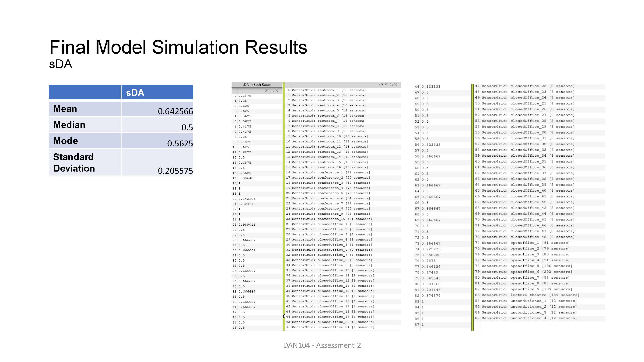Click the sDA subtitle under the title
Viewport: 644px width, 362px height.
pyautogui.click(x=60, y=64)
